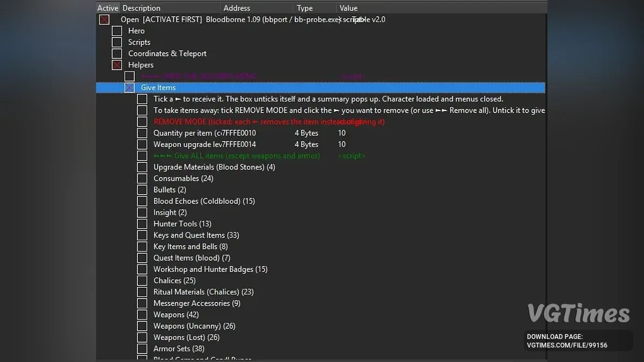
Task: Select the REMOVE MODE red row
Action: tap(269, 122)
